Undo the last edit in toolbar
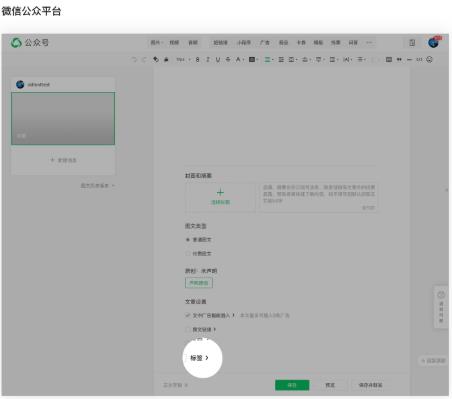The width and height of the screenshot is (452, 399). point(134,60)
